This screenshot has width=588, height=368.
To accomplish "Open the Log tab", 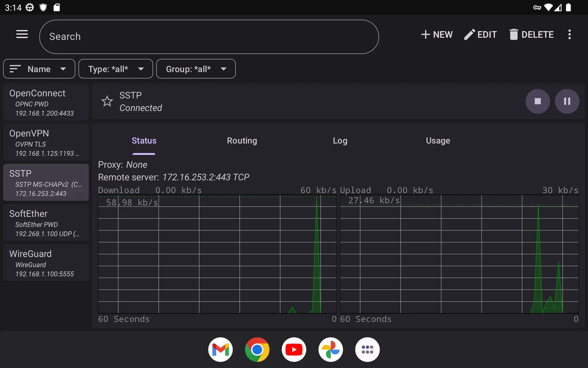I will [340, 141].
